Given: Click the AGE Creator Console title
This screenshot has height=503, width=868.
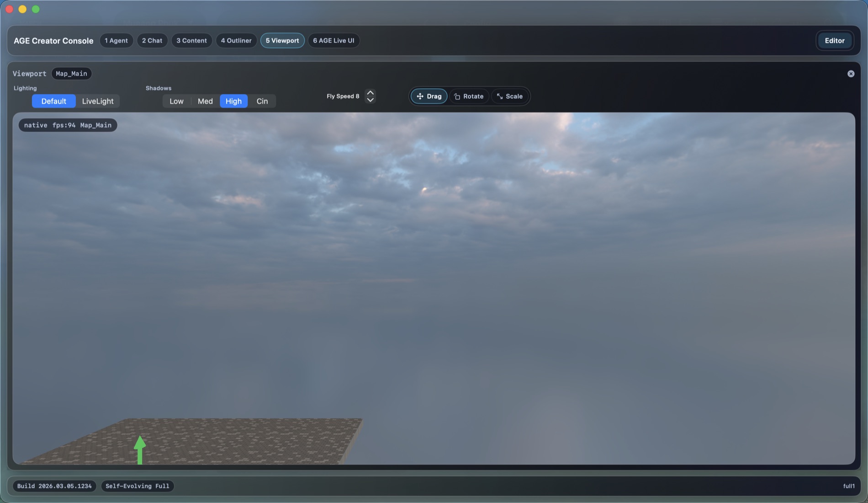Looking at the screenshot, I should tap(53, 41).
